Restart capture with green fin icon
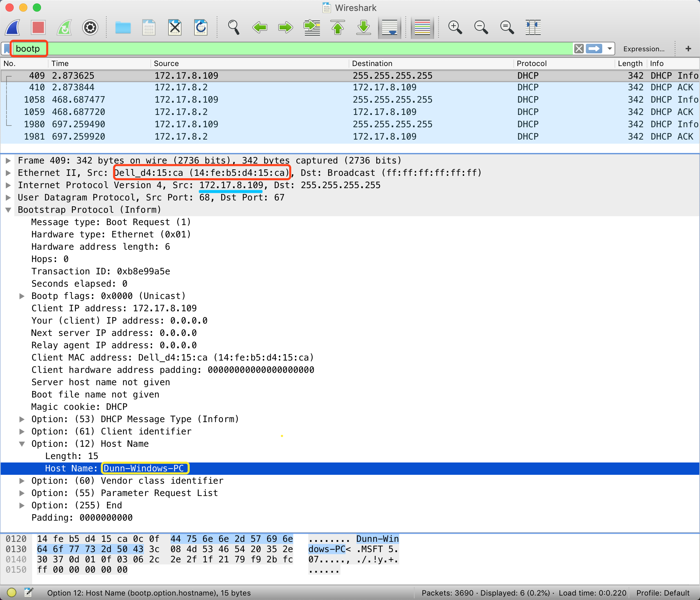This screenshot has width=700, height=600. click(64, 27)
